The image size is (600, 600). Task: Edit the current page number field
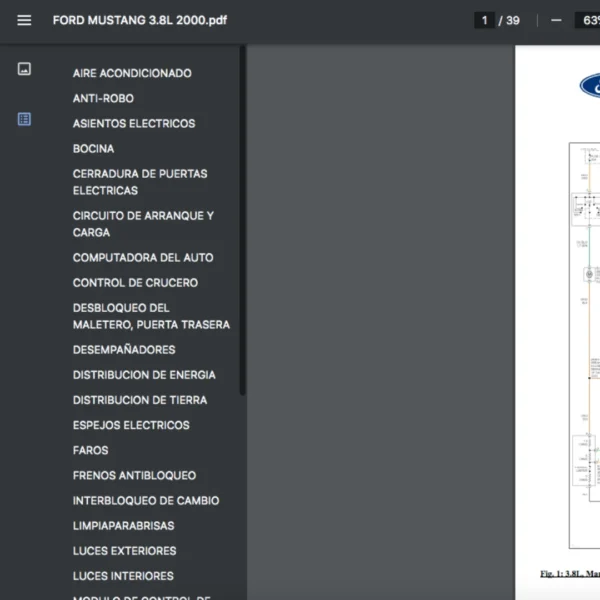coord(485,20)
